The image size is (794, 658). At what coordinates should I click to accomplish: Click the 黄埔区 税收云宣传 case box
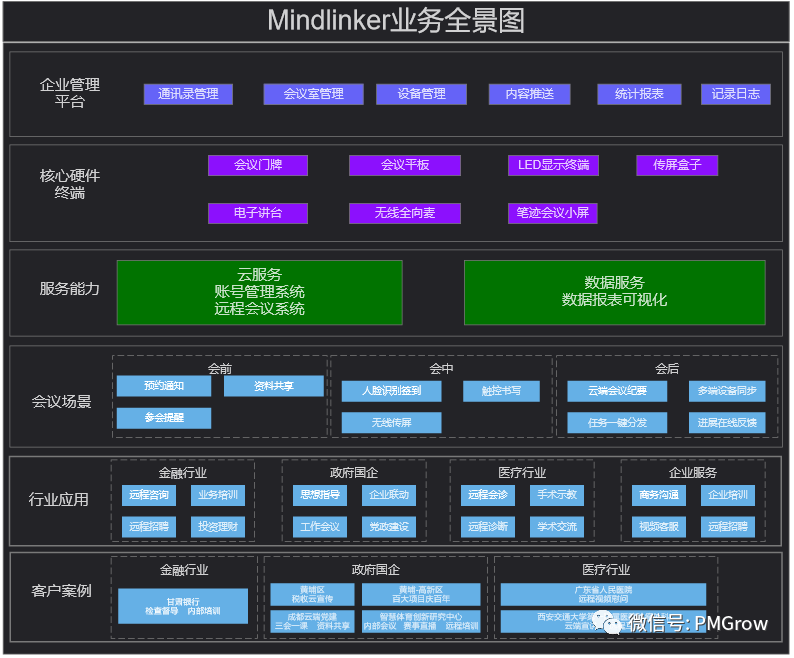coord(312,595)
